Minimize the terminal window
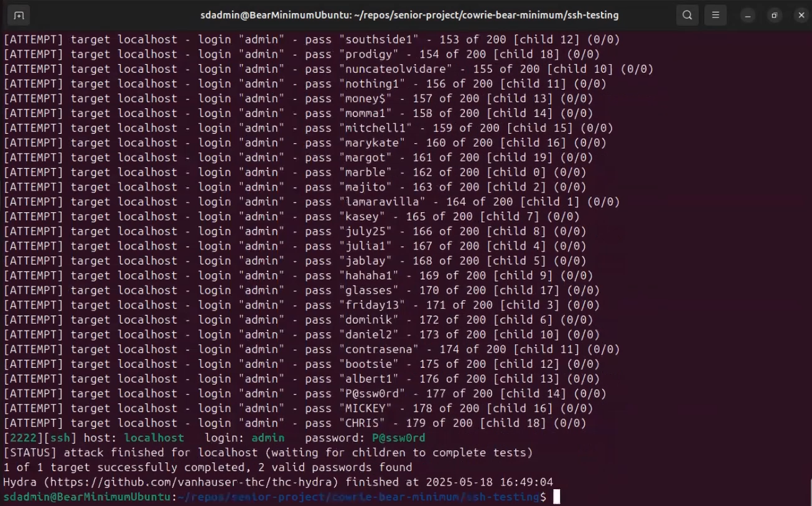Image resolution: width=812 pixels, height=506 pixels. pyautogui.click(x=748, y=16)
